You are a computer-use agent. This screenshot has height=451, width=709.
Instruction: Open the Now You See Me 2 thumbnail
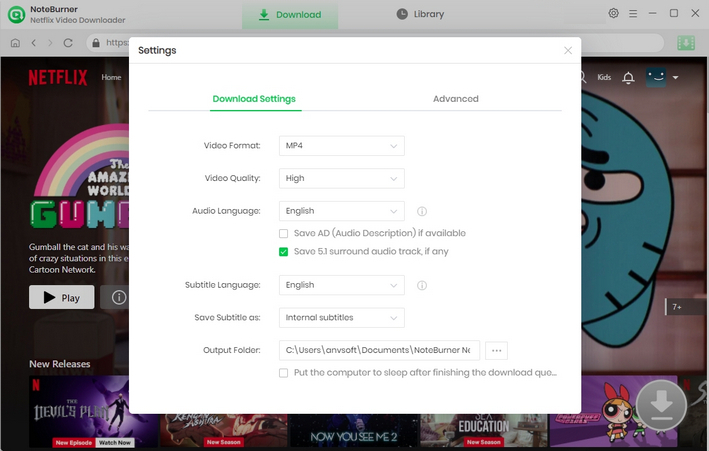354,430
